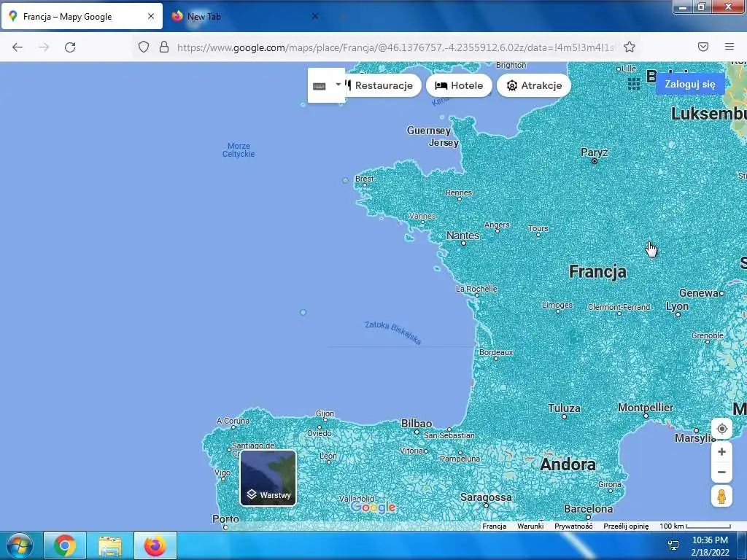Click the Lyon city label

tap(677, 306)
